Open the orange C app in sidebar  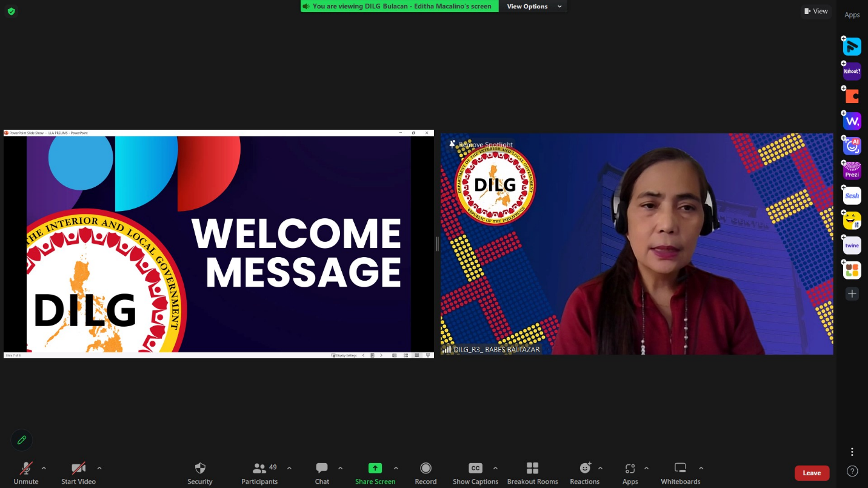coord(852,96)
